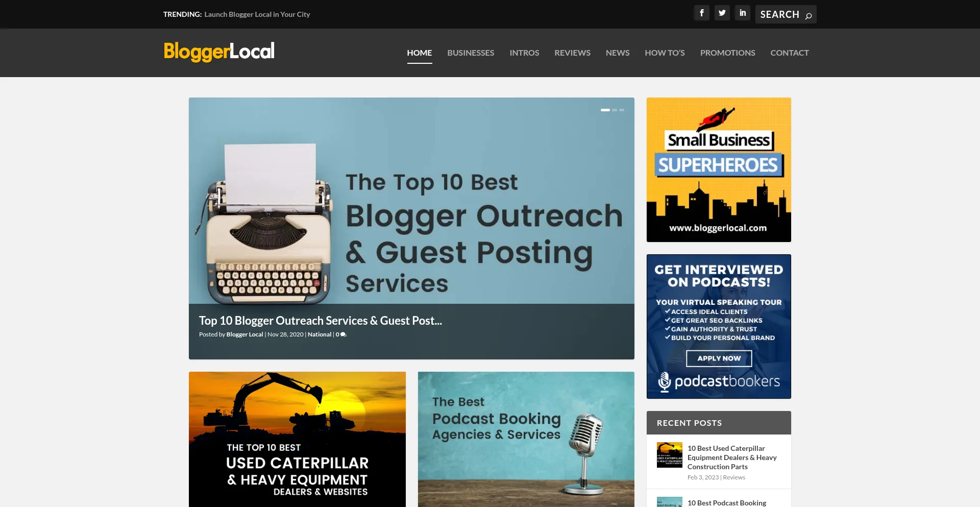Open the HOW TO'S menu item
This screenshot has height=507, width=980.
click(665, 53)
